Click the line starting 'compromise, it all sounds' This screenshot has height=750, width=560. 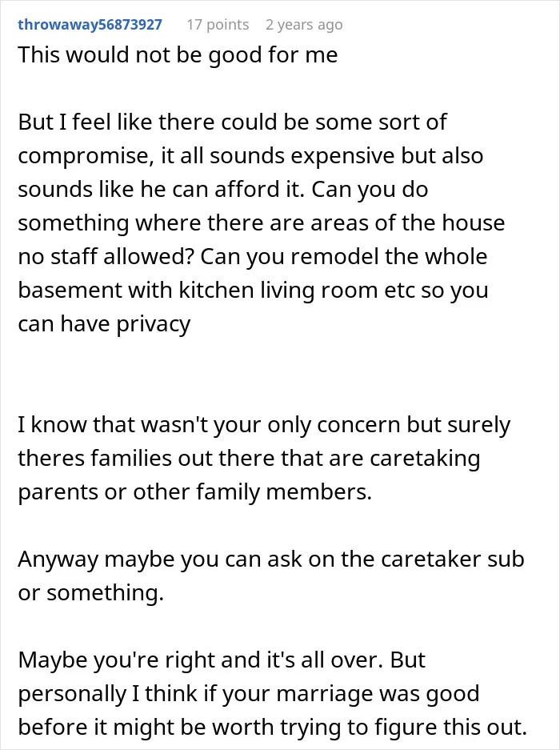pyautogui.click(x=250, y=156)
